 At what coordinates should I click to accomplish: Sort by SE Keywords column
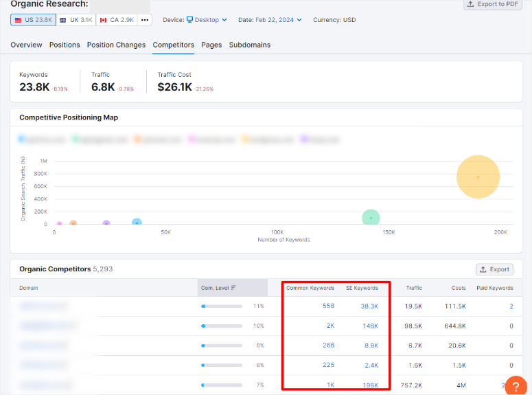tap(362, 288)
